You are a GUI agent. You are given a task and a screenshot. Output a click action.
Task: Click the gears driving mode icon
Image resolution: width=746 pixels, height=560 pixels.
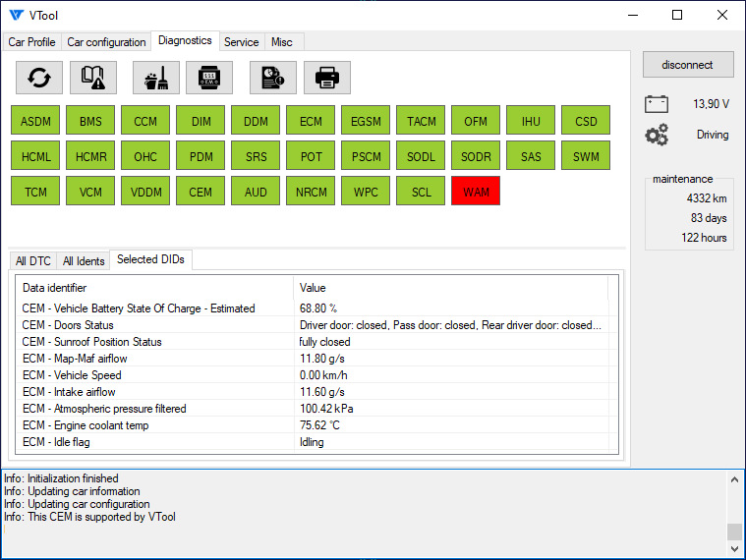[657, 135]
